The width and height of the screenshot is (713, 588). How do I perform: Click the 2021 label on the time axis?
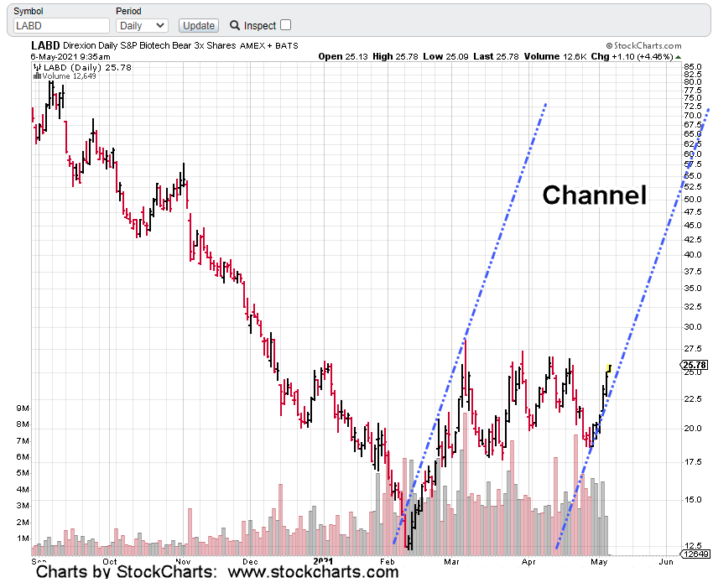pyautogui.click(x=322, y=559)
